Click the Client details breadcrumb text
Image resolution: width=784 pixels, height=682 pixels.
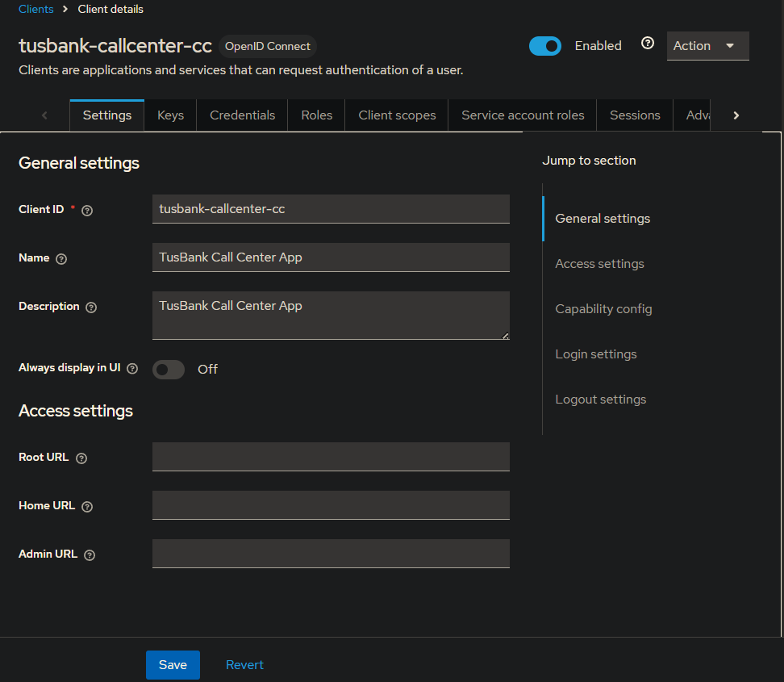click(111, 9)
